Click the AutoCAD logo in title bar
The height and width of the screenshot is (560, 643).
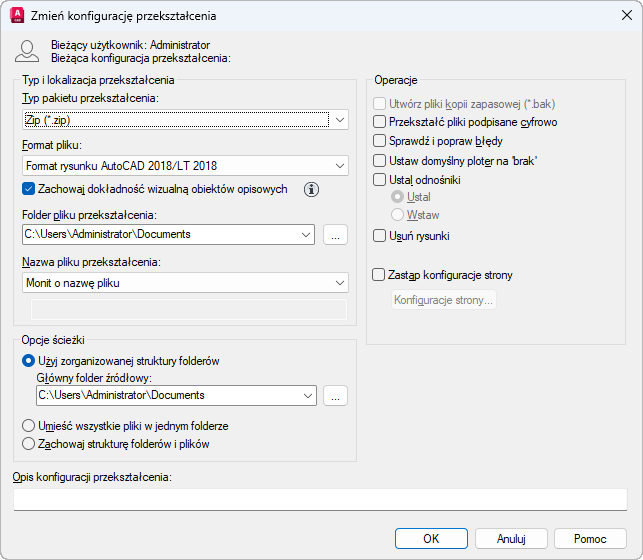tap(17, 16)
